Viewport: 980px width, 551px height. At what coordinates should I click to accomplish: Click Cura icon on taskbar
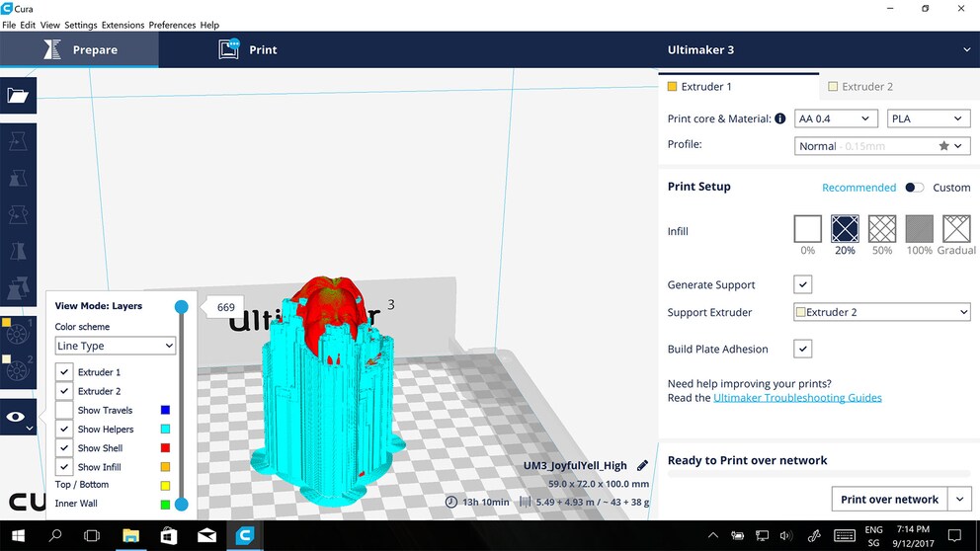[x=244, y=535]
